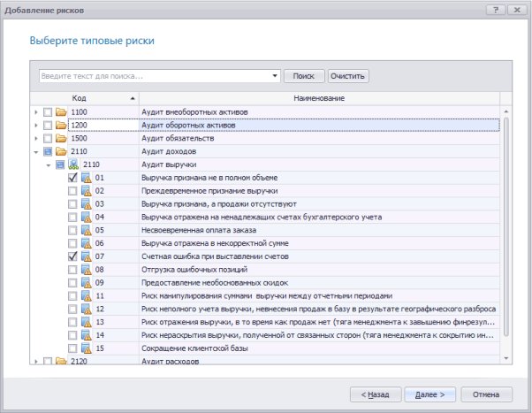Click the risk warning icon for row 15
The image size is (532, 413).
point(87,348)
